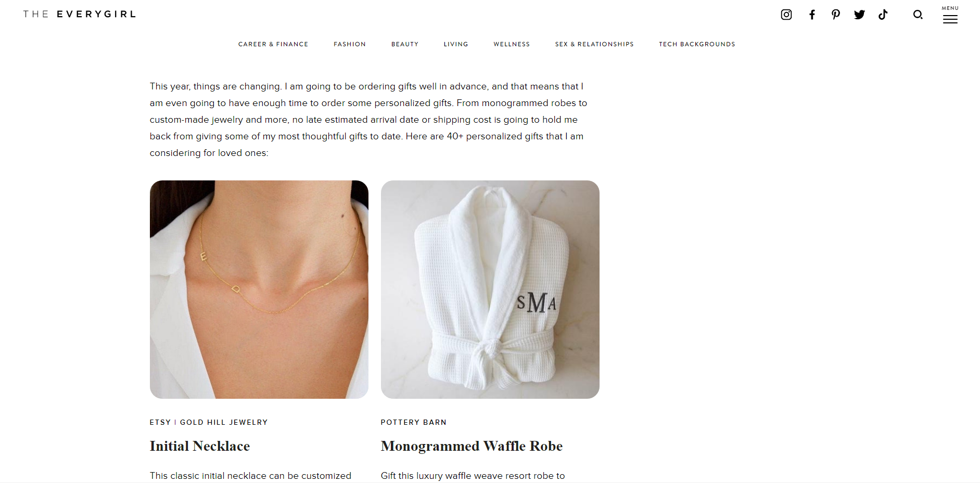Open the Twitter bird icon
This screenshot has height=483, width=980.
click(x=859, y=15)
